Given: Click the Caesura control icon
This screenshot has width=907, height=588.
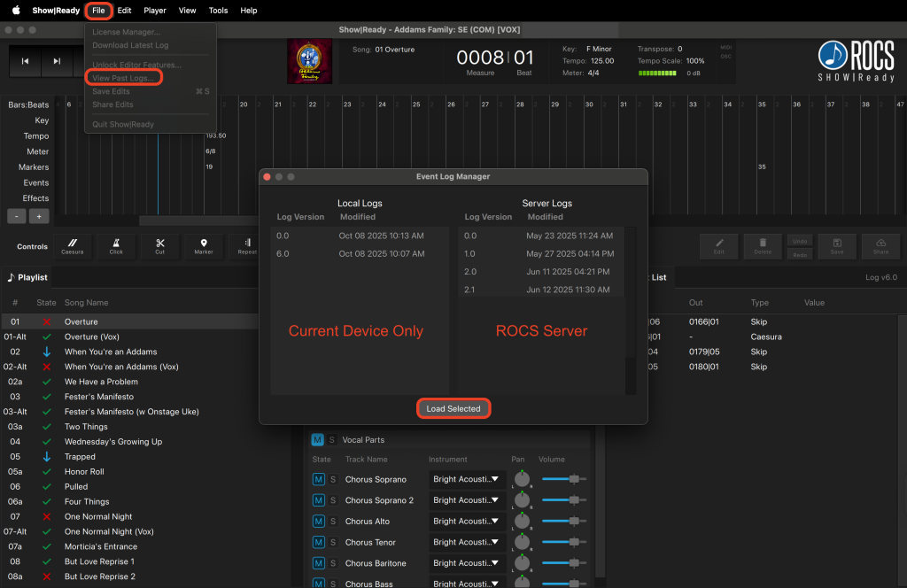Looking at the screenshot, I should click(x=73, y=245).
